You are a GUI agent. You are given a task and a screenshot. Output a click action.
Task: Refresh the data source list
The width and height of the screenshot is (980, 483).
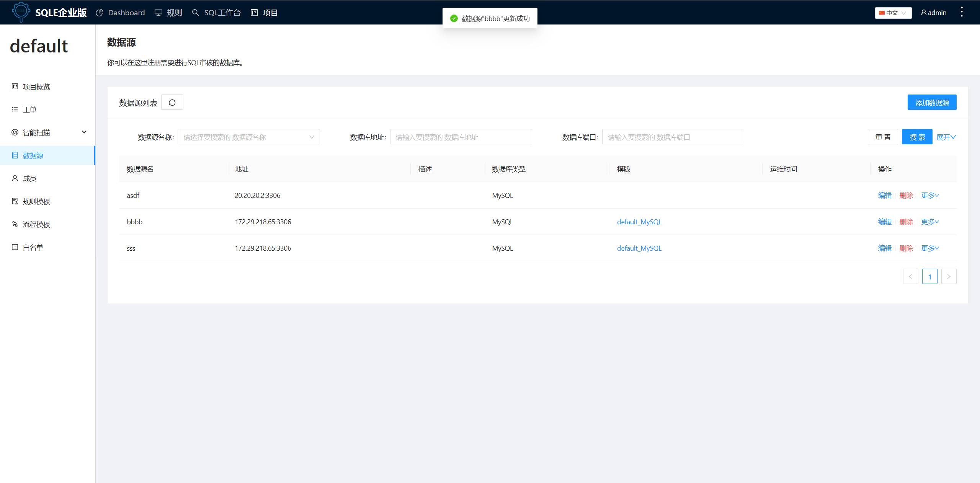click(172, 102)
